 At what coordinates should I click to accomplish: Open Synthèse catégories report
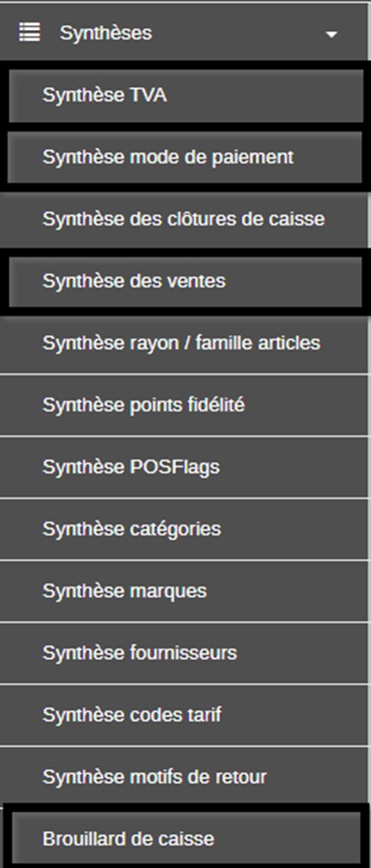pyautogui.click(x=184, y=529)
